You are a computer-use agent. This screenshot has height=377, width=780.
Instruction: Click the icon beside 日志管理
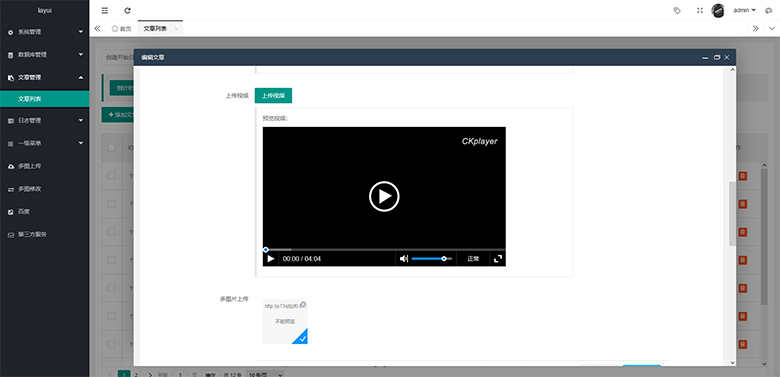coord(11,120)
